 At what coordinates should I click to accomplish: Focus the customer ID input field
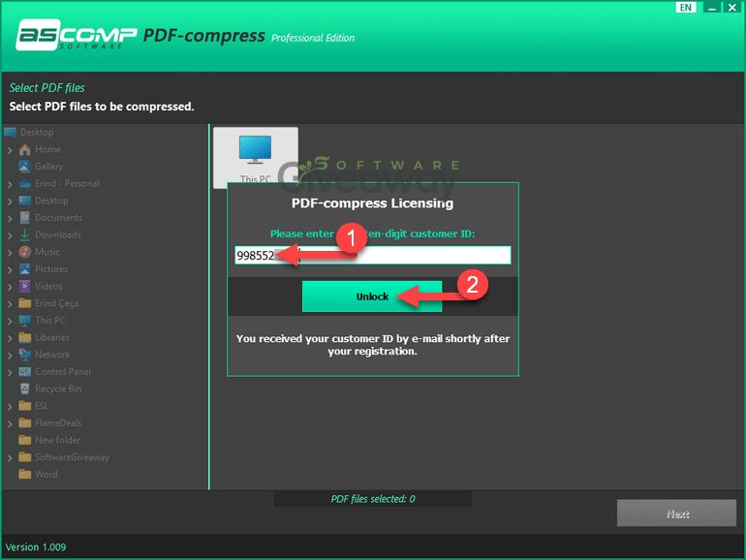point(373,255)
